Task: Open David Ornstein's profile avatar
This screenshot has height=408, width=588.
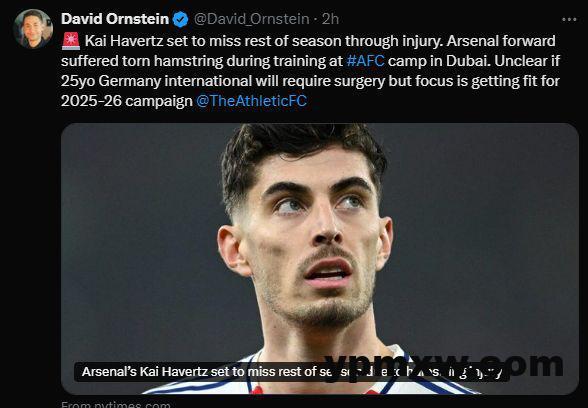Action: [33, 29]
